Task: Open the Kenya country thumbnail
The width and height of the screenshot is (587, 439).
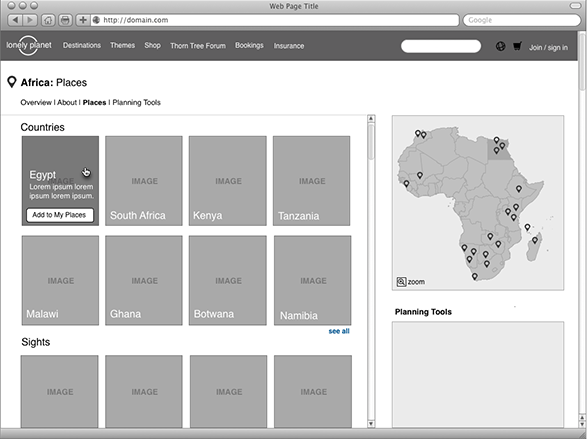Action: [x=228, y=181]
